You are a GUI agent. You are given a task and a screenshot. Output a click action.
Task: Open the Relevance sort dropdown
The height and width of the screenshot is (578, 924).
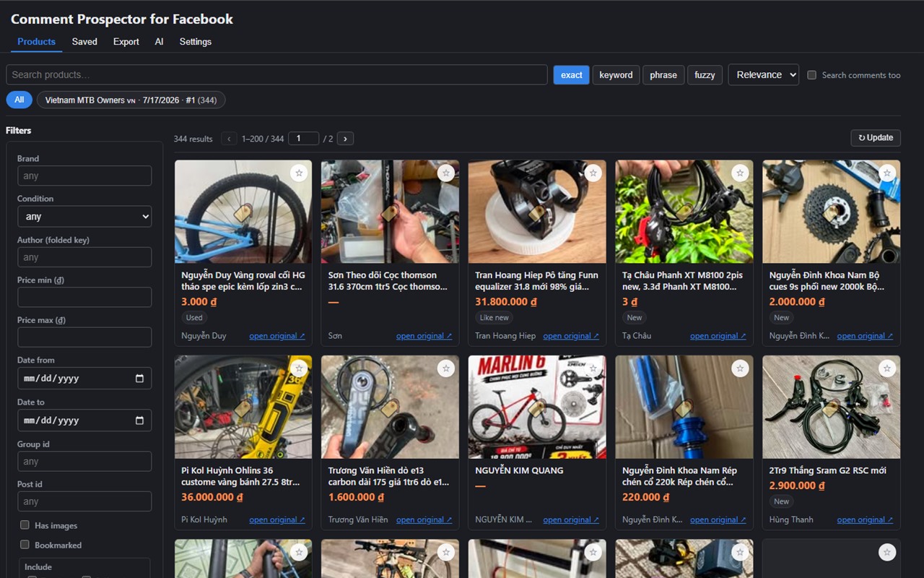point(764,74)
